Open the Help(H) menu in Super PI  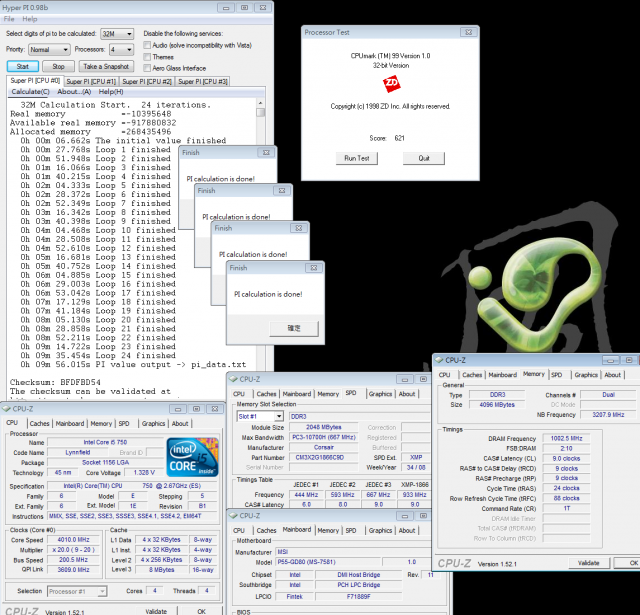pos(111,92)
